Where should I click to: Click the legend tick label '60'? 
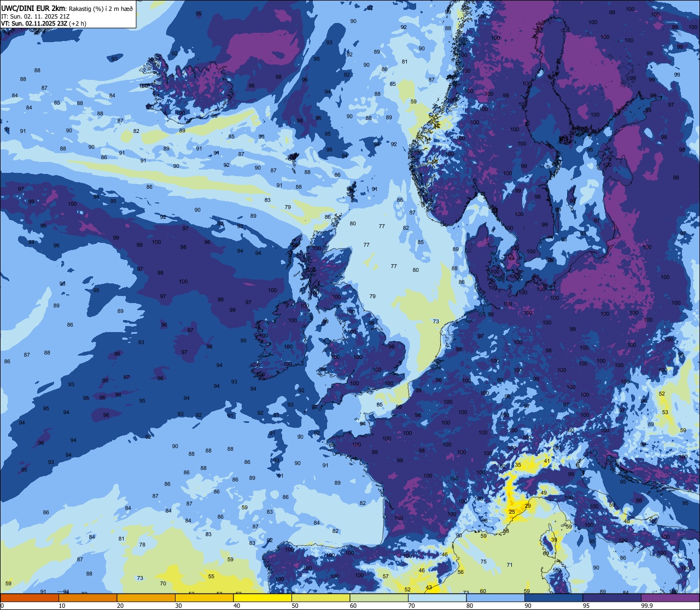click(x=353, y=606)
